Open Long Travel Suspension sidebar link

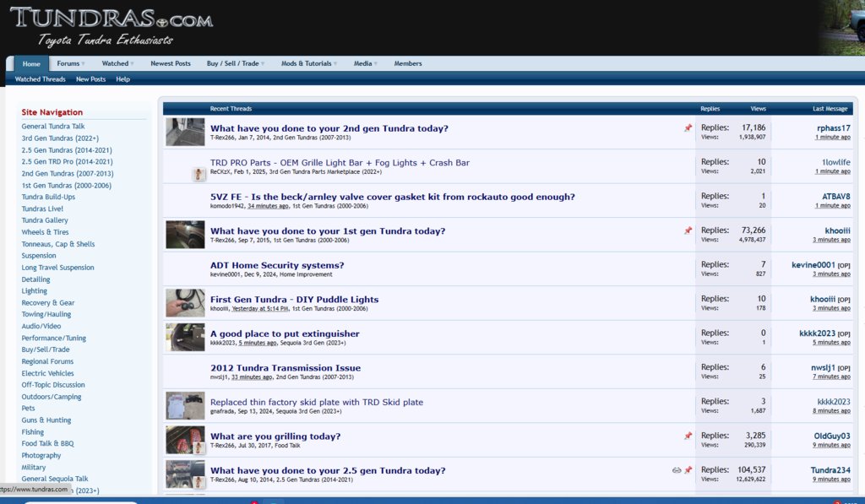click(58, 268)
